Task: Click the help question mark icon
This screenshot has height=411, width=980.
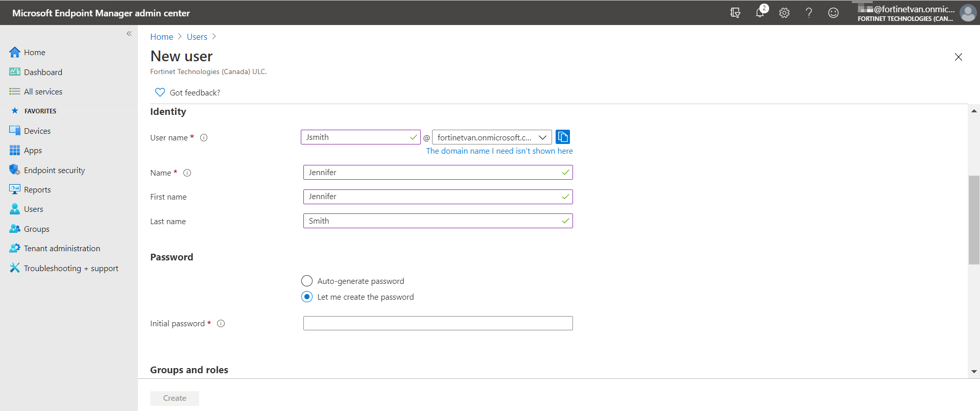Action: pos(809,13)
